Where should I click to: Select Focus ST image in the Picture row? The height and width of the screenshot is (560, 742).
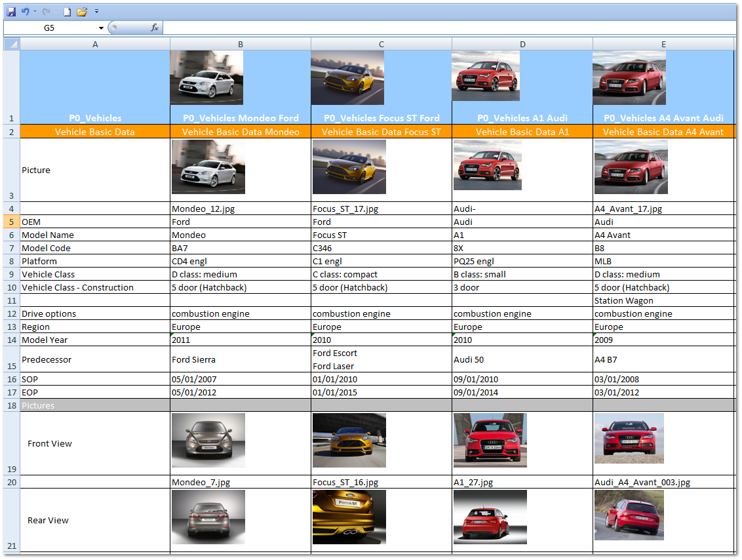pos(349,167)
